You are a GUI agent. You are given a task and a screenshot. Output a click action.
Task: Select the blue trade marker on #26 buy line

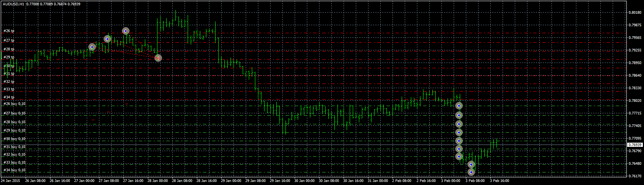click(x=459, y=106)
